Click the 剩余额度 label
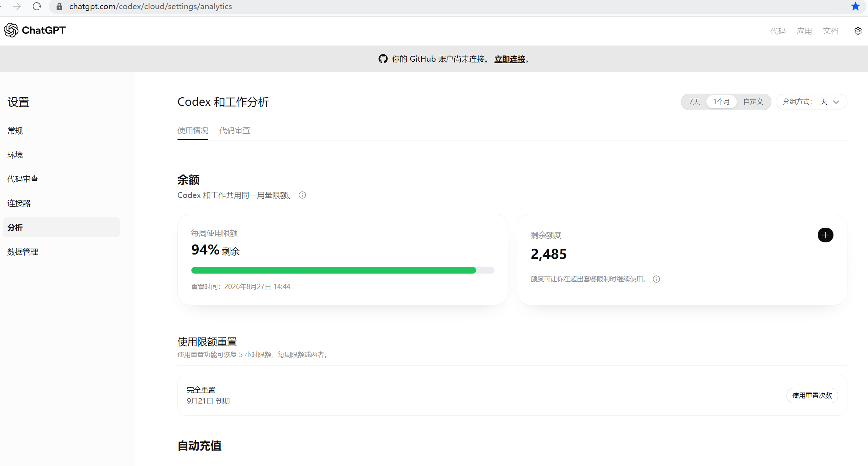The image size is (868, 466). click(546, 235)
